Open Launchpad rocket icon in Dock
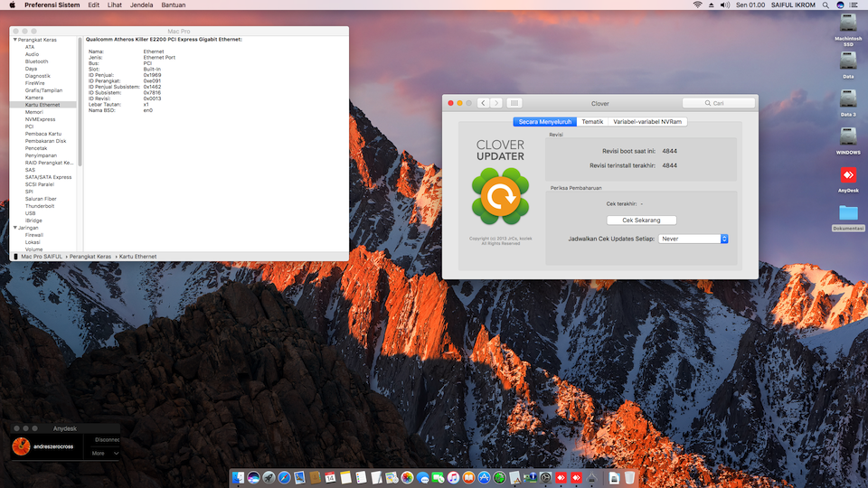Image resolution: width=868 pixels, height=488 pixels. coord(269,477)
